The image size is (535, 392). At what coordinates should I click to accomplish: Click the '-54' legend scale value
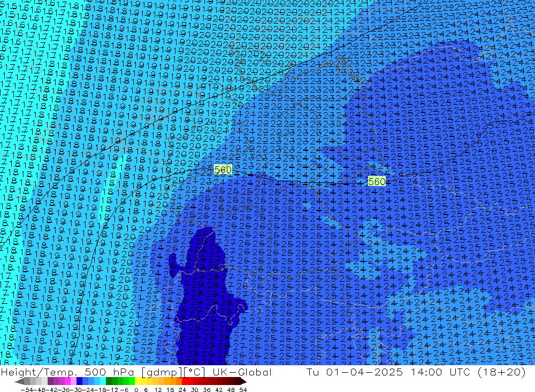27,390
